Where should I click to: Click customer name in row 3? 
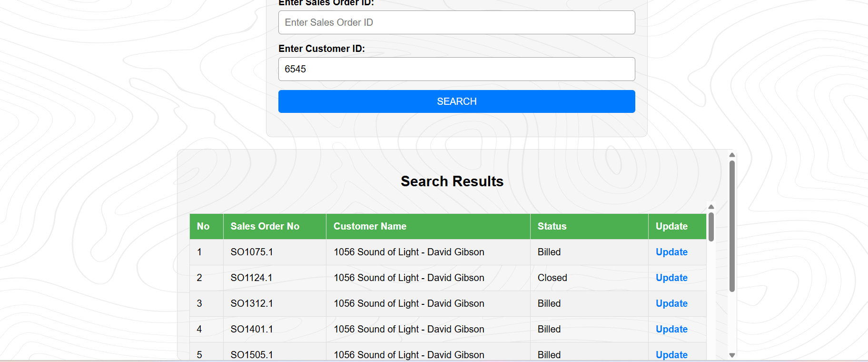[409, 303]
